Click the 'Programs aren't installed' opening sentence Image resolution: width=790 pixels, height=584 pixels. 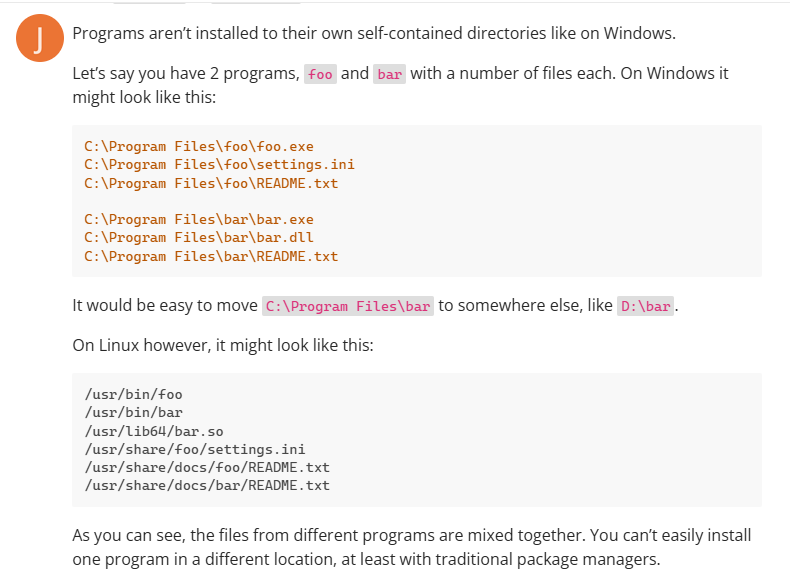[374, 32]
